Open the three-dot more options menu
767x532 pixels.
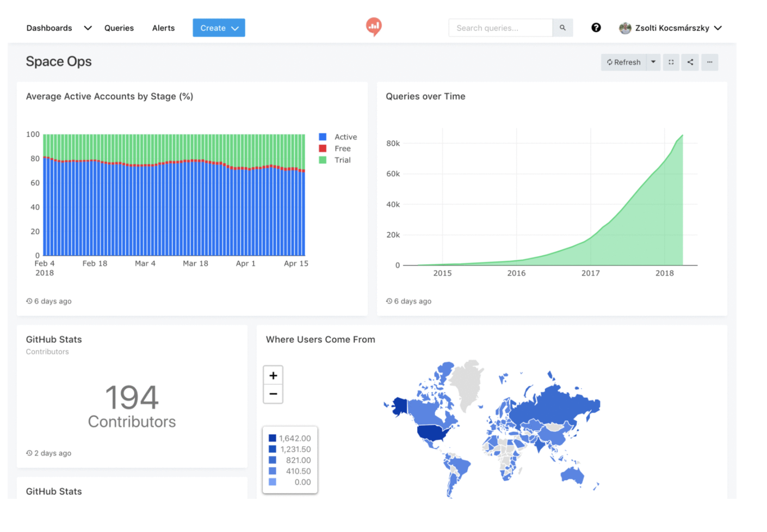coord(709,62)
